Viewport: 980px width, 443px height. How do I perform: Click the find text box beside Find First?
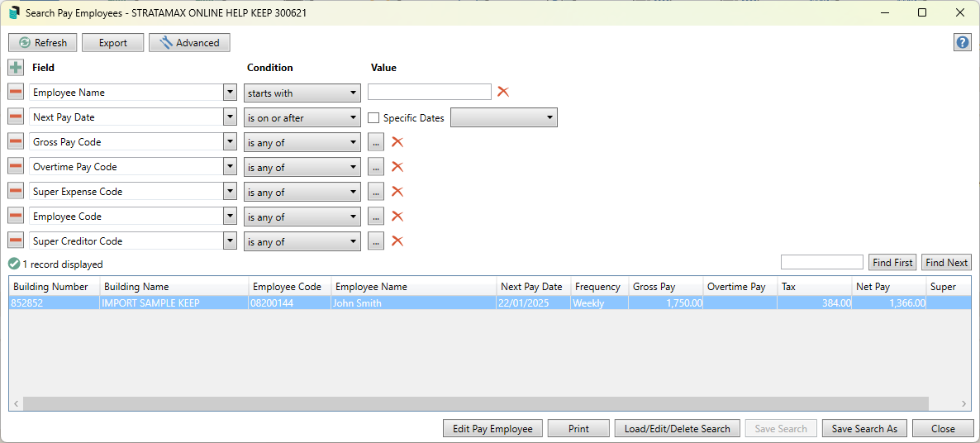822,262
